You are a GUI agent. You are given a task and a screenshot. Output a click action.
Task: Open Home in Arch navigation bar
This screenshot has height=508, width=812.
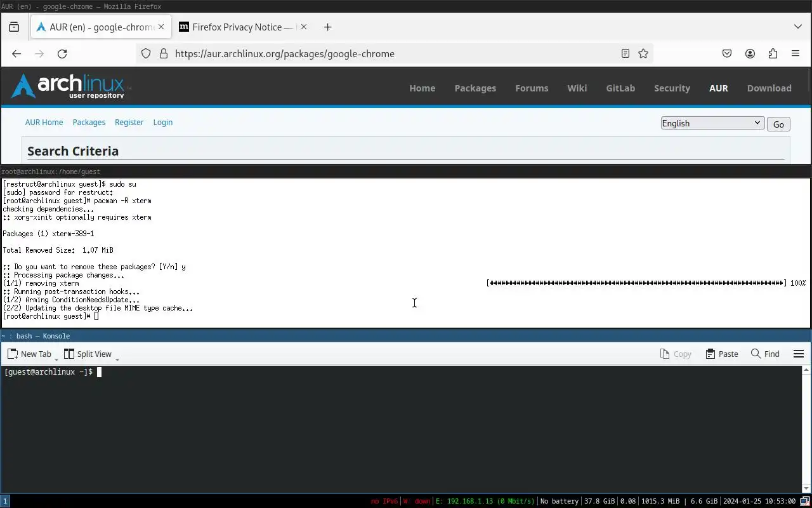click(422, 88)
